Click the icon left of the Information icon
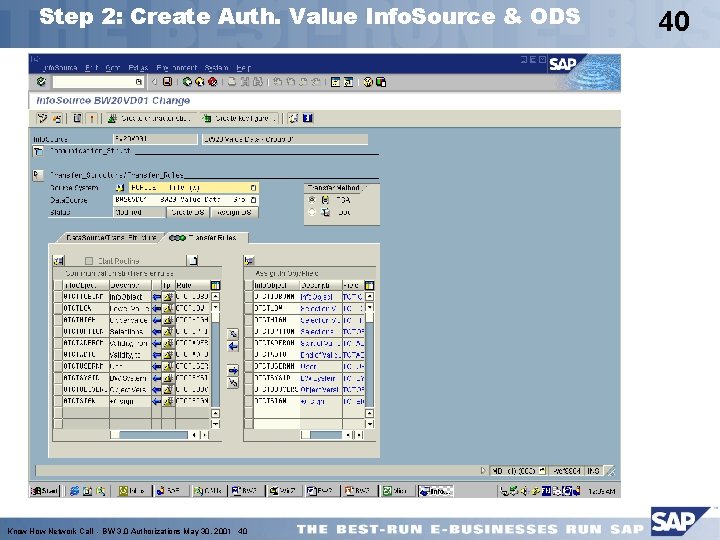The image size is (720, 540). pyautogui.click(x=293, y=118)
